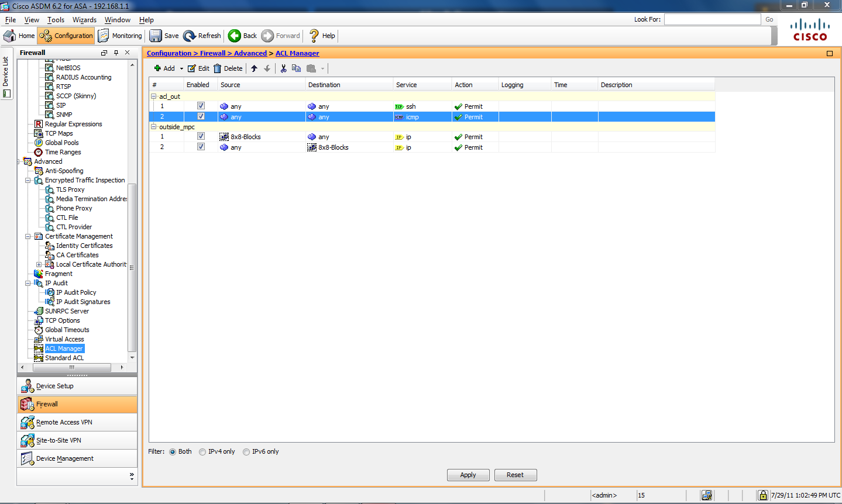Select the Firewall section button
Viewport: 842px width, 504px height.
click(x=77, y=404)
